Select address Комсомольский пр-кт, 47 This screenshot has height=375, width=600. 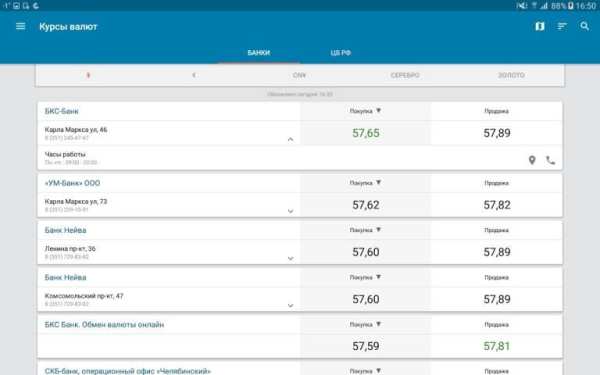[84, 295]
